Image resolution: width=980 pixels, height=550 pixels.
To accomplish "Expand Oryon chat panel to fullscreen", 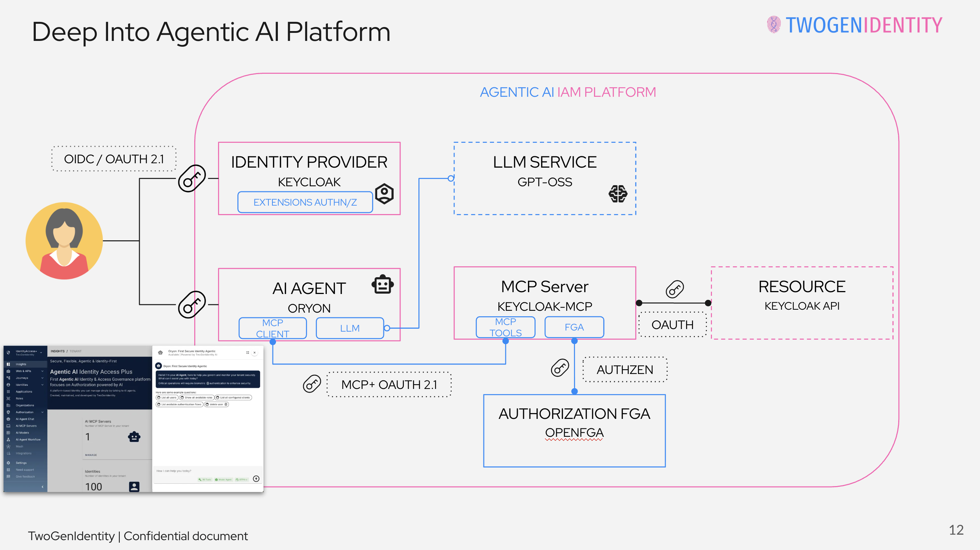I will click(x=248, y=352).
